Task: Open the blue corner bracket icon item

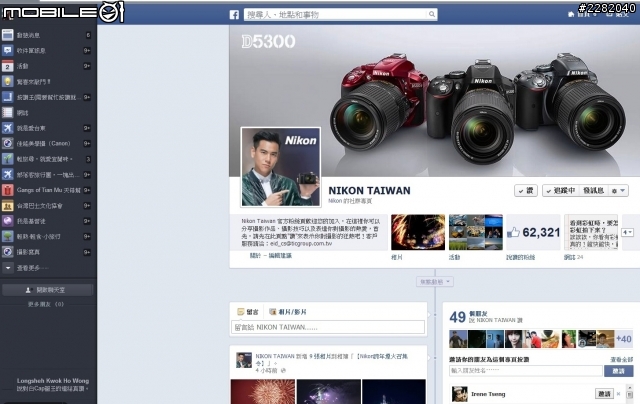Action: click(x=7, y=97)
